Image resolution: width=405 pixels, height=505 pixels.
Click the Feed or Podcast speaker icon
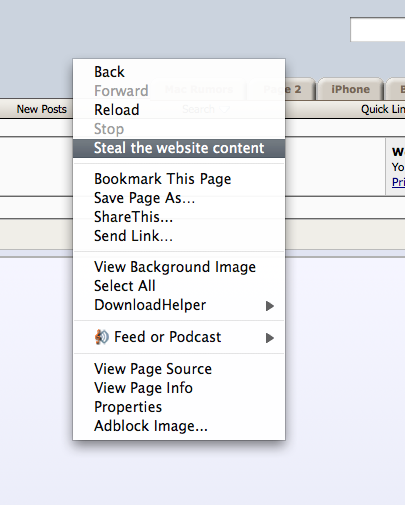102,337
